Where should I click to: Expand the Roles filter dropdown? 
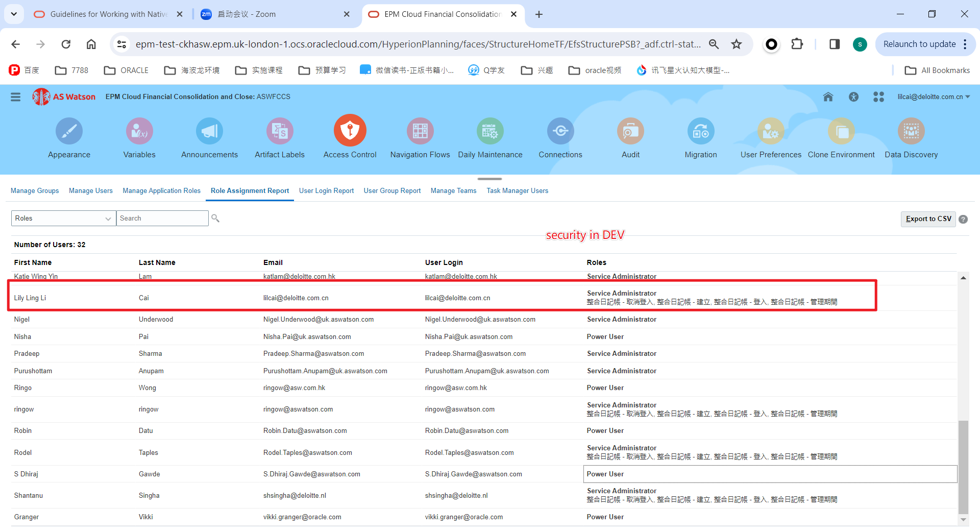point(63,219)
